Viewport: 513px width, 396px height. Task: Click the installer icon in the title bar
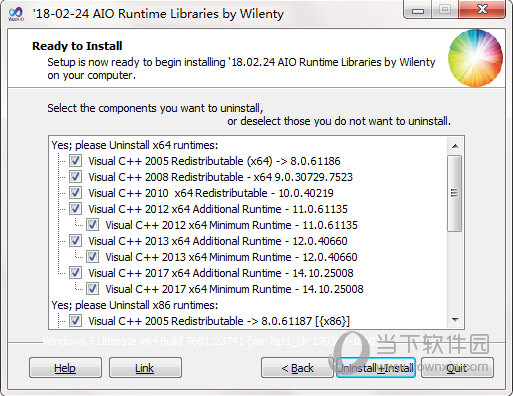click(x=16, y=14)
